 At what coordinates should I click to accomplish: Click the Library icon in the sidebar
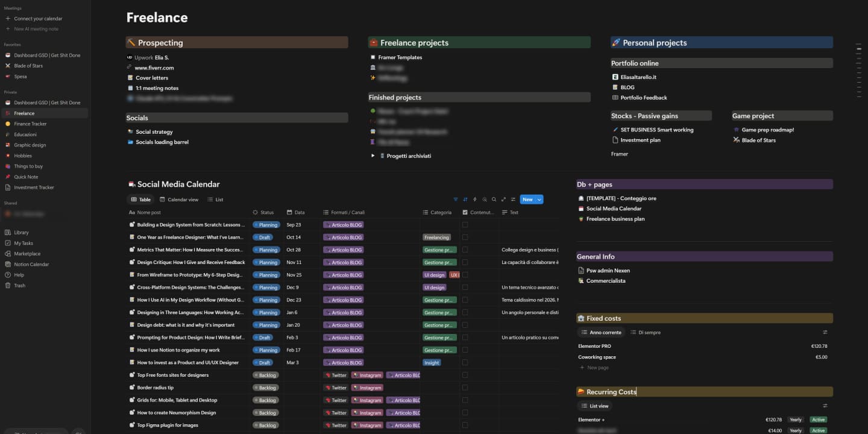8,233
